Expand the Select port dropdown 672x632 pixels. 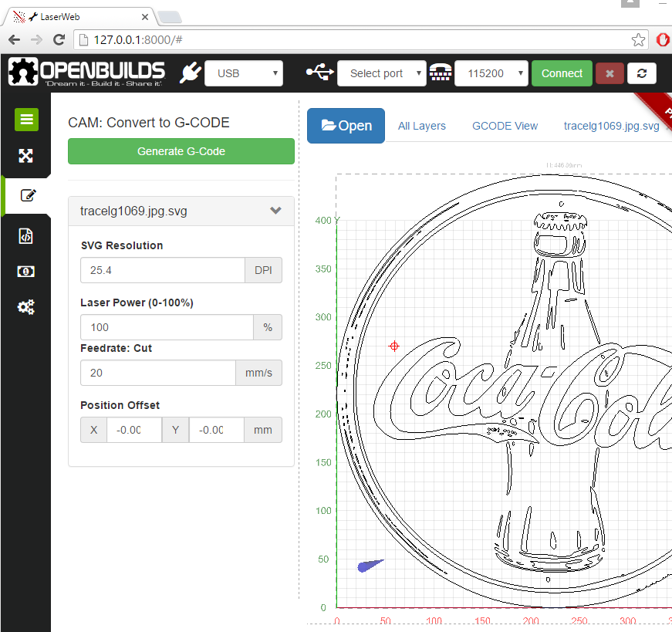(382, 73)
